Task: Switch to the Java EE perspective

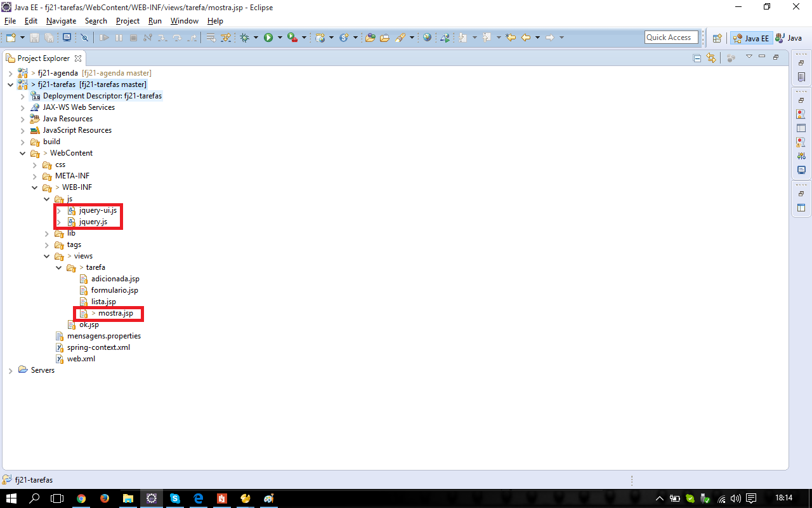Action: click(x=751, y=38)
